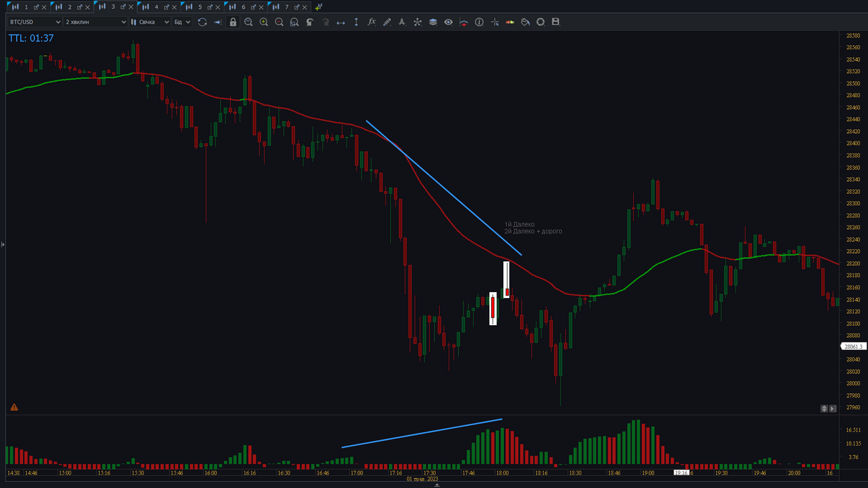868x488 pixels.
Task: Click the zoom in magnifier icon
Action: tap(264, 22)
